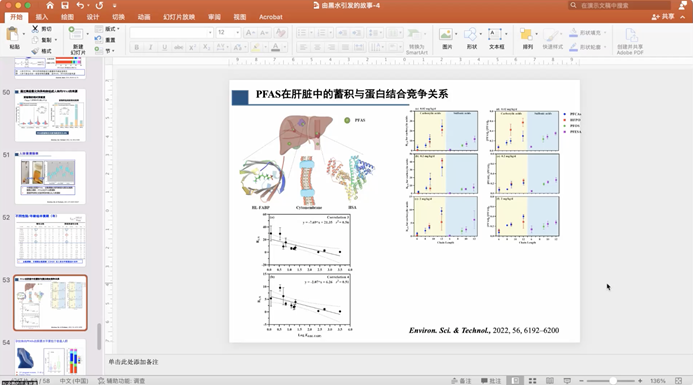693x385 pixels.
Task: Open 版式 (Layout) dropdown
Action: (107, 29)
